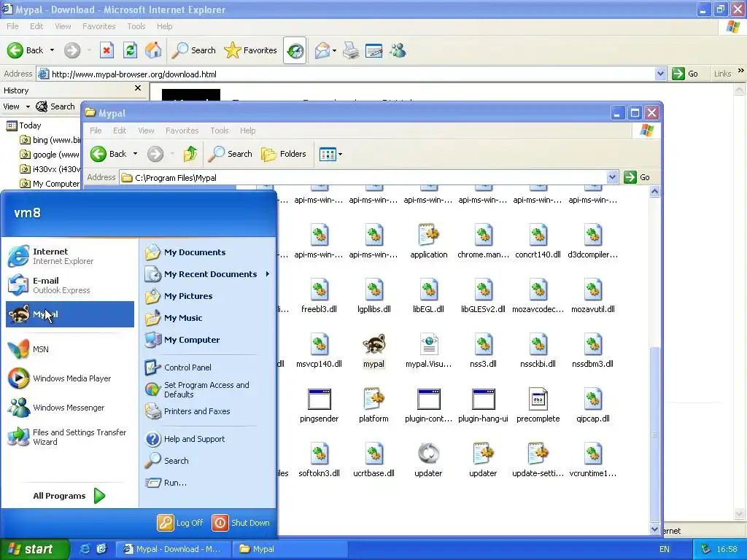This screenshot has width=747, height=560.
Task: Open File menu in Mypal window
Action: 96,131
